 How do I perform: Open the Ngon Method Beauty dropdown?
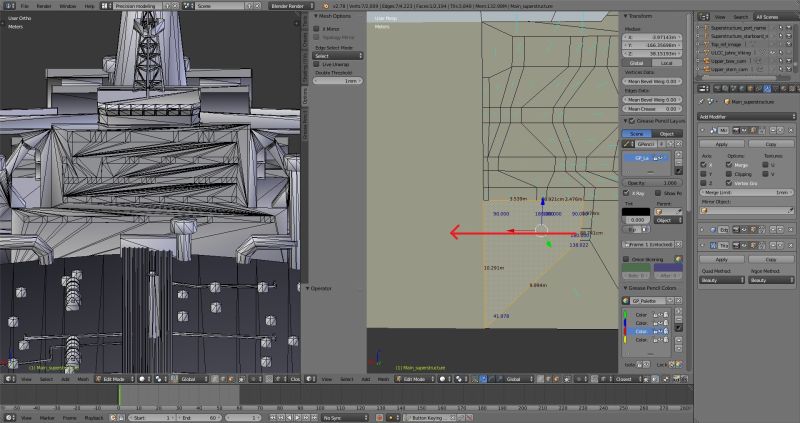tap(771, 280)
